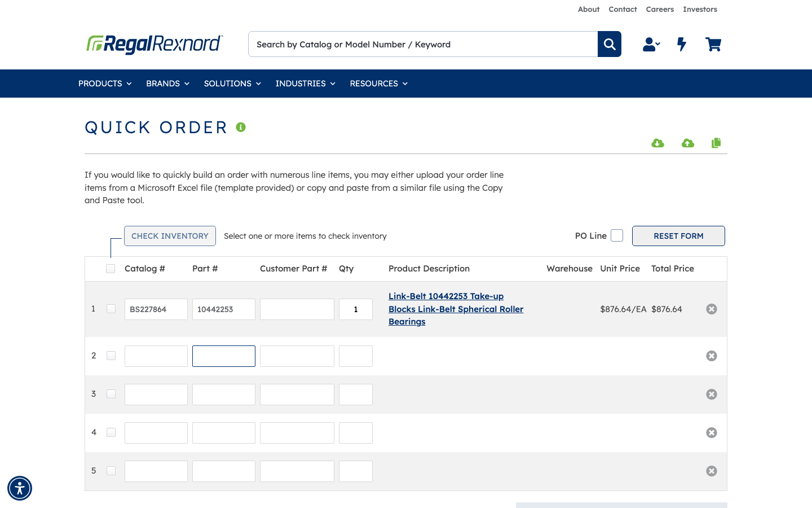
Task: Go to Regal Rexnord home logo
Action: [x=155, y=44]
